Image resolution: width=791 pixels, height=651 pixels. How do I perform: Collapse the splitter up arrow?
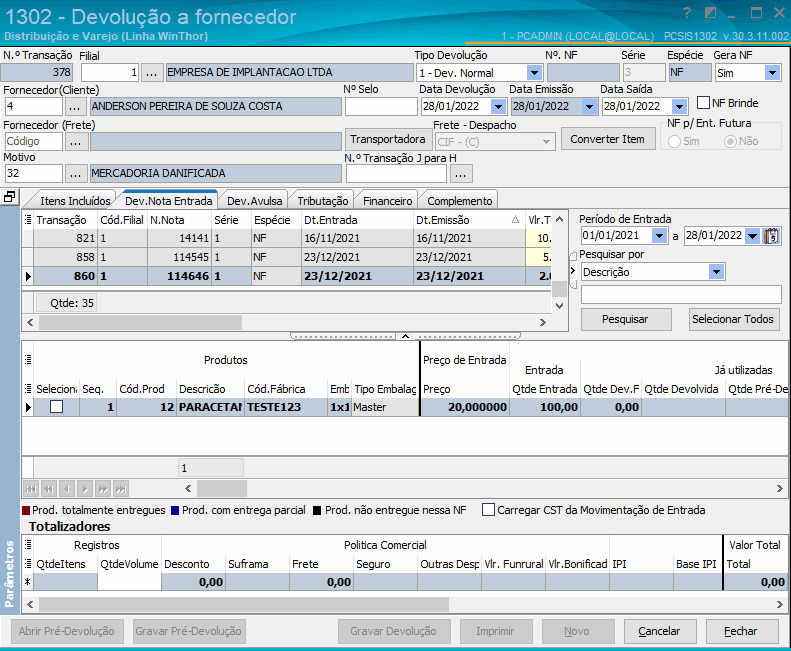coord(405,336)
